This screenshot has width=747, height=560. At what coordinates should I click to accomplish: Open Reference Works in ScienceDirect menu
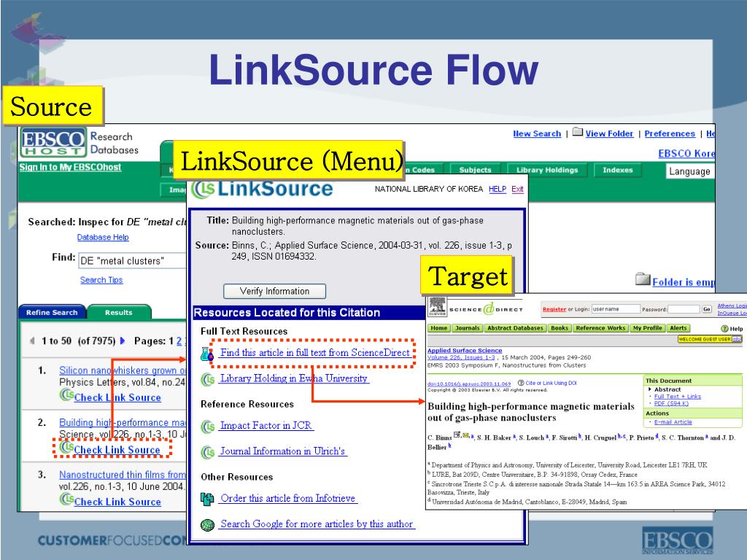click(x=600, y=328)
